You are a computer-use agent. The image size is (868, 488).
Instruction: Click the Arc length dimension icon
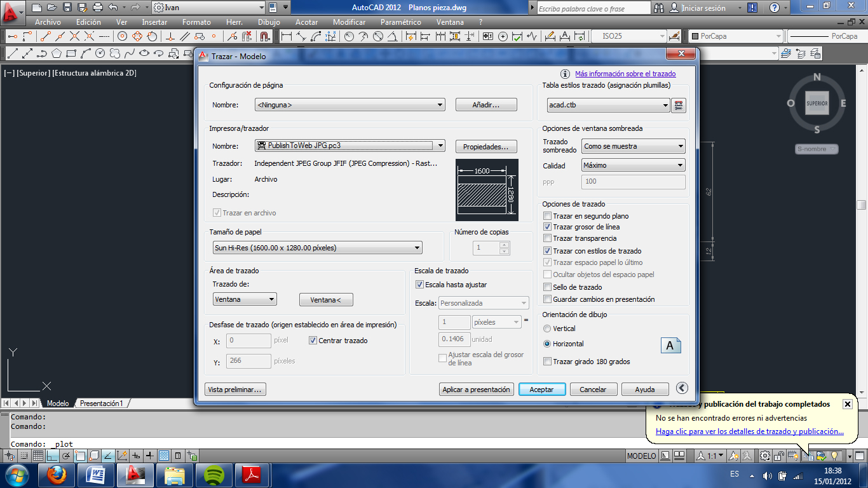316,36
